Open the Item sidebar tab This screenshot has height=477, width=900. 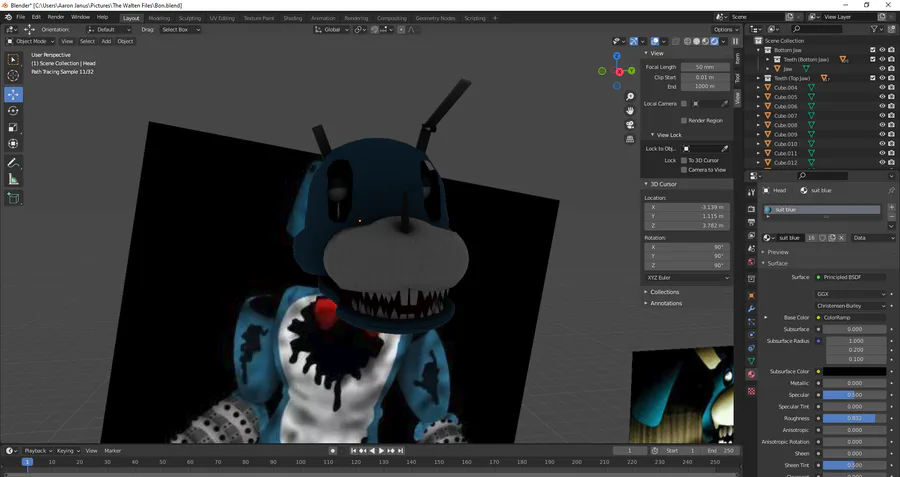click(x=738, y=59)
